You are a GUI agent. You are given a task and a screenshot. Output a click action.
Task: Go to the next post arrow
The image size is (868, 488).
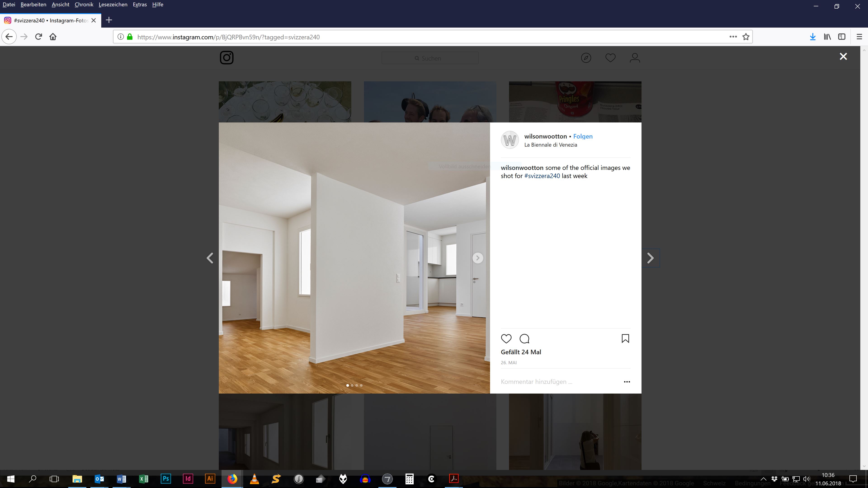[650, 258]
